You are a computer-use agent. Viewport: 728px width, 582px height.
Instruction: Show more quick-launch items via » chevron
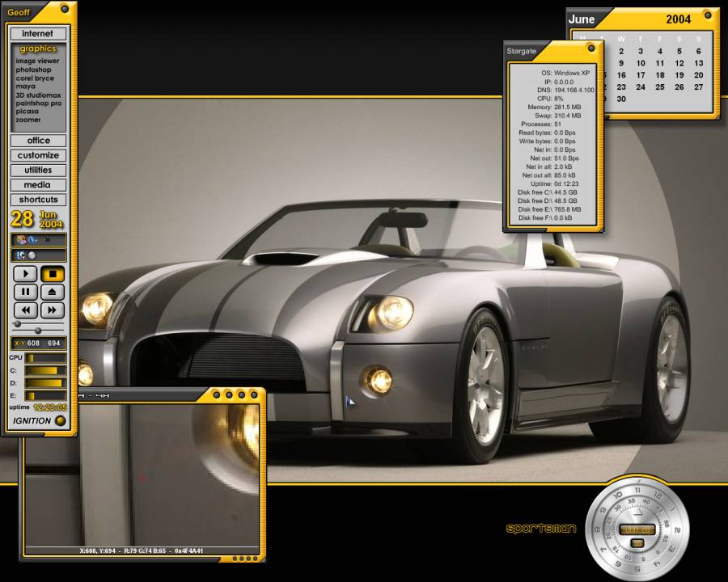point(48,240)
